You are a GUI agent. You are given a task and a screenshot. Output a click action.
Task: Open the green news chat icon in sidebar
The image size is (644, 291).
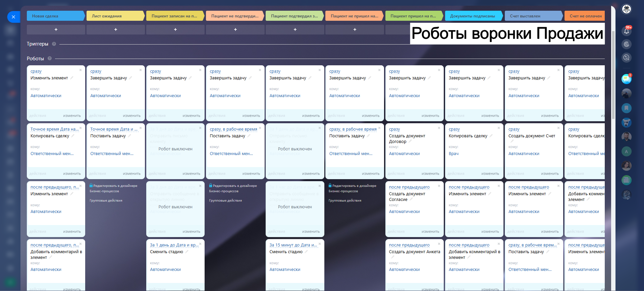point(626,180)
